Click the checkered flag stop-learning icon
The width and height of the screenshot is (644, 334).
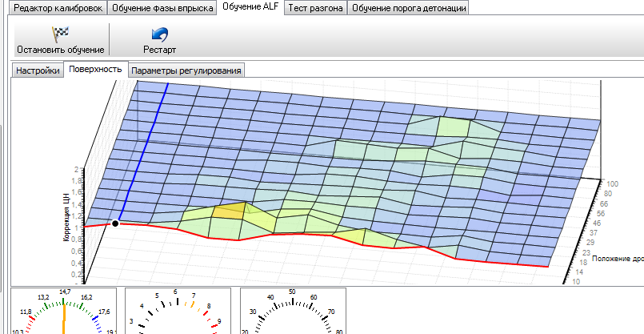(x=60, y=34)
